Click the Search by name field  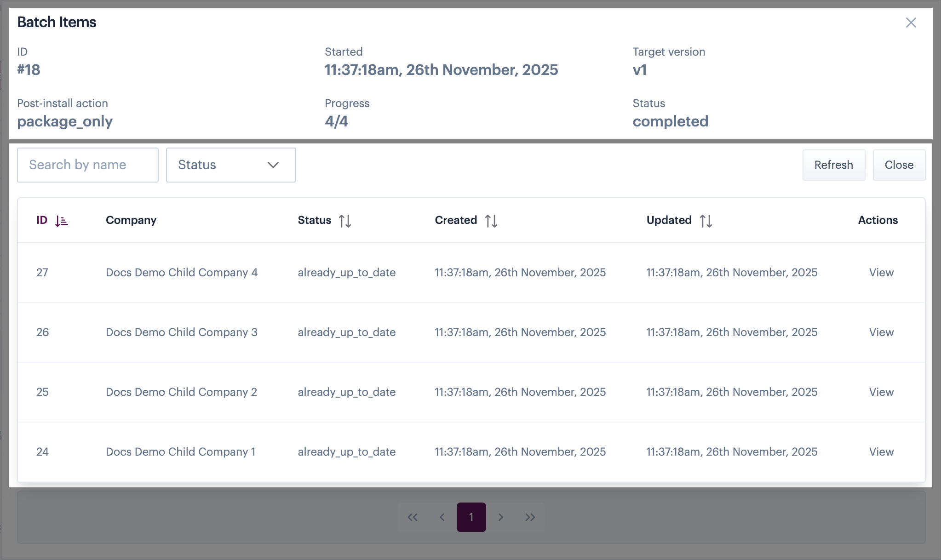pyautogui.click(x=88, y=165)
